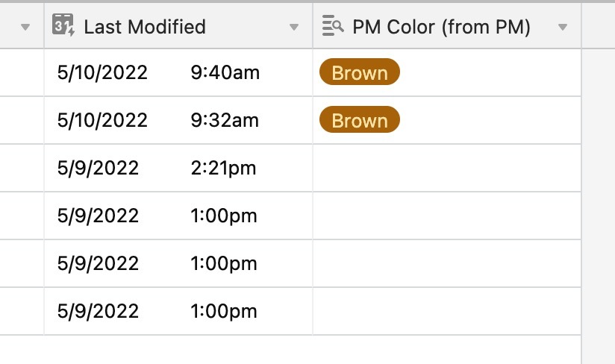The image size is (615, 364).
Task: Click the middle 5/9/2022 1:00pm cell
Action: (178, 264)
